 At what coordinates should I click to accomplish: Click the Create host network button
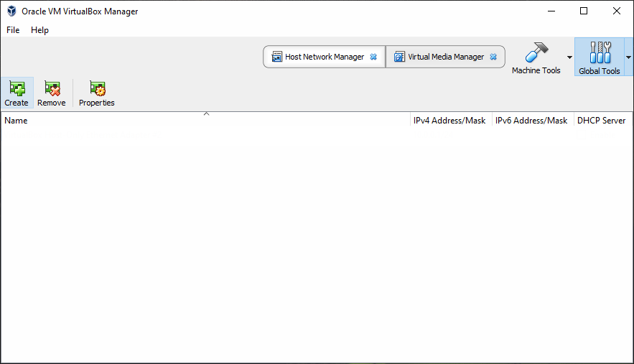coord(17,93)
